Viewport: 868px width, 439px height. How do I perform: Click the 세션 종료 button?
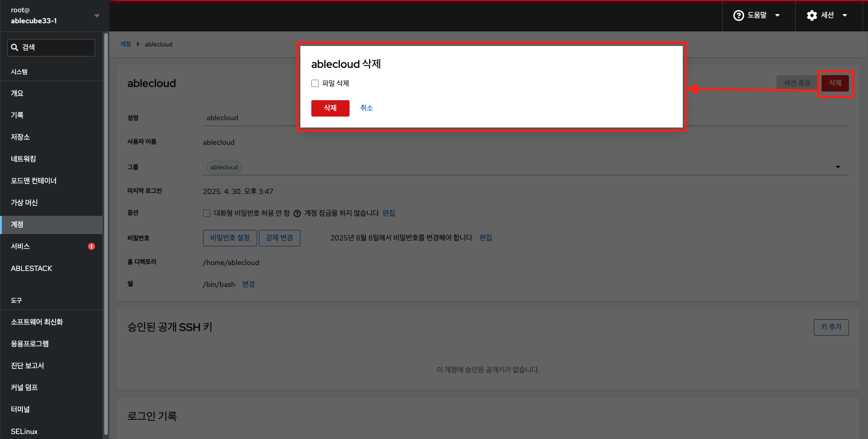(x=797, y=83)
